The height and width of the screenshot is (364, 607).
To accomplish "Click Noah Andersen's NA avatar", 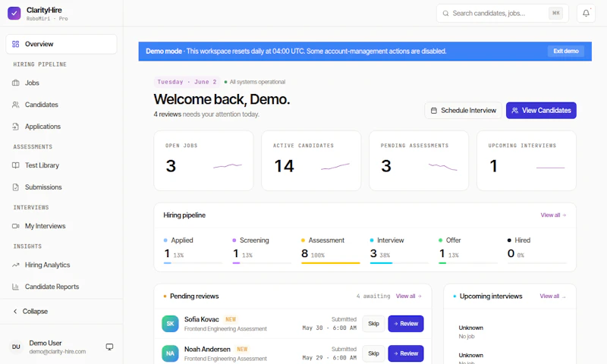I will point(170,353).
